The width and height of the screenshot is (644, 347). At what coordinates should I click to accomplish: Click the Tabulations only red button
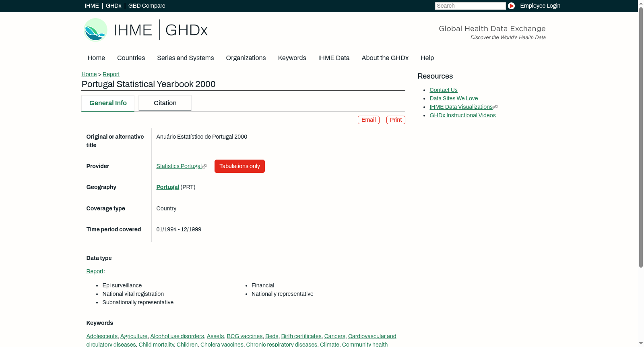[239, 166]
